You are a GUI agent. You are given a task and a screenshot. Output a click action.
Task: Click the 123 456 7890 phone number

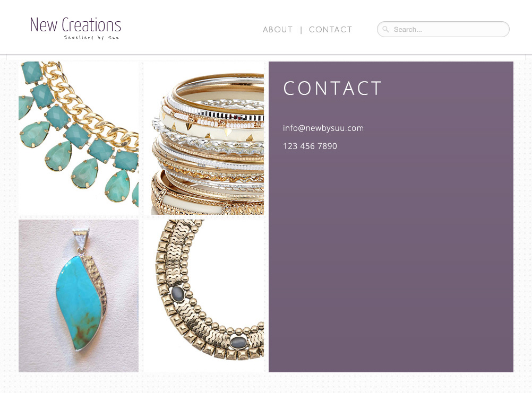click(x=310, y=146)
